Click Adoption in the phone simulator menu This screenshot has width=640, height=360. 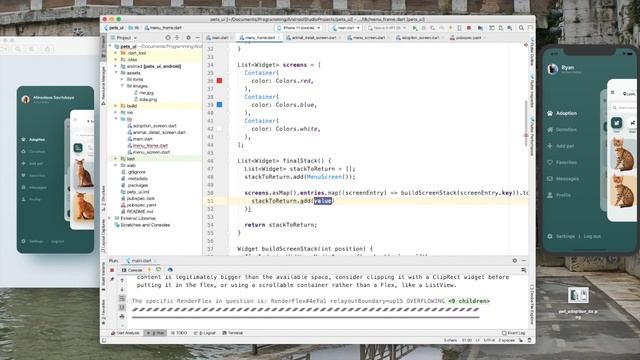click(x=566, y=113)
